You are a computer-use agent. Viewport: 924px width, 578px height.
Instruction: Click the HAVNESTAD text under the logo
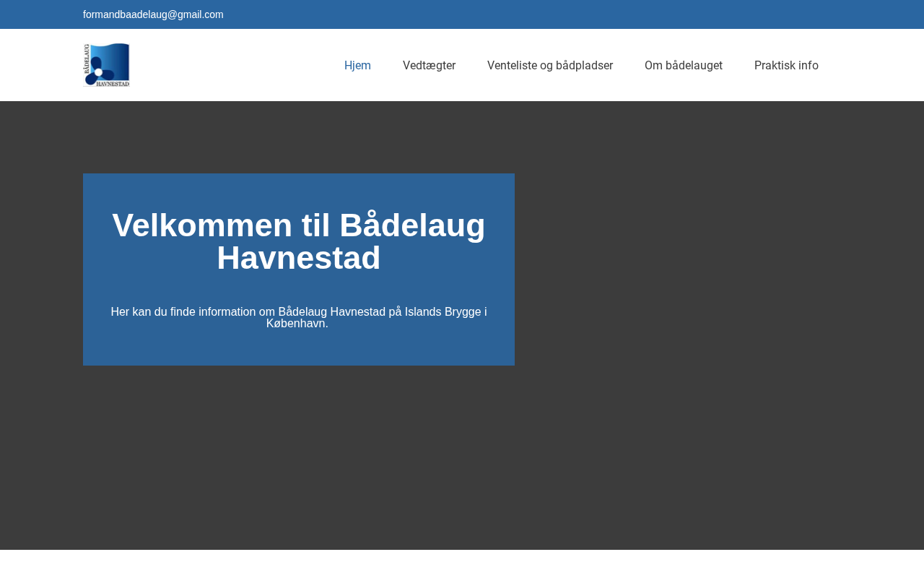(113, 84)
